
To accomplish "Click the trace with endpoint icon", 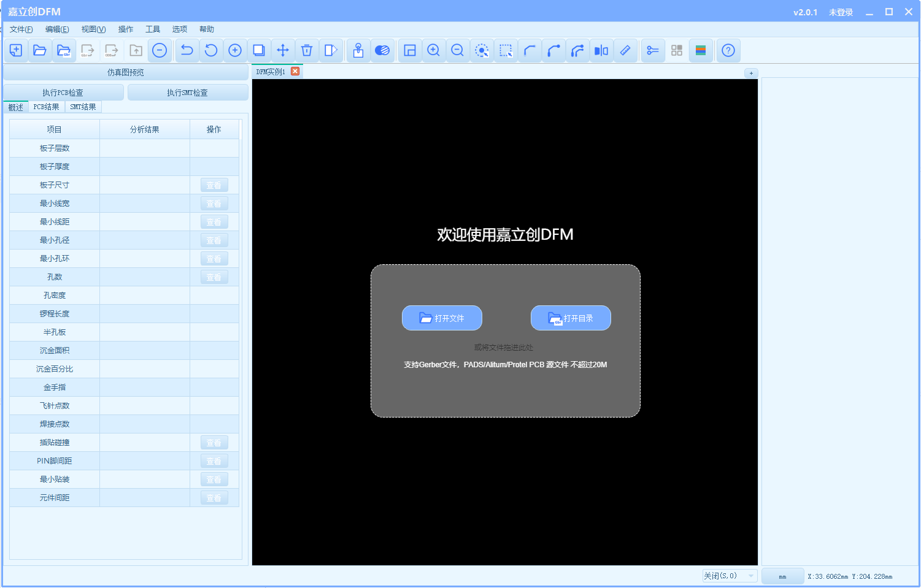I will [x=553, y=50].
